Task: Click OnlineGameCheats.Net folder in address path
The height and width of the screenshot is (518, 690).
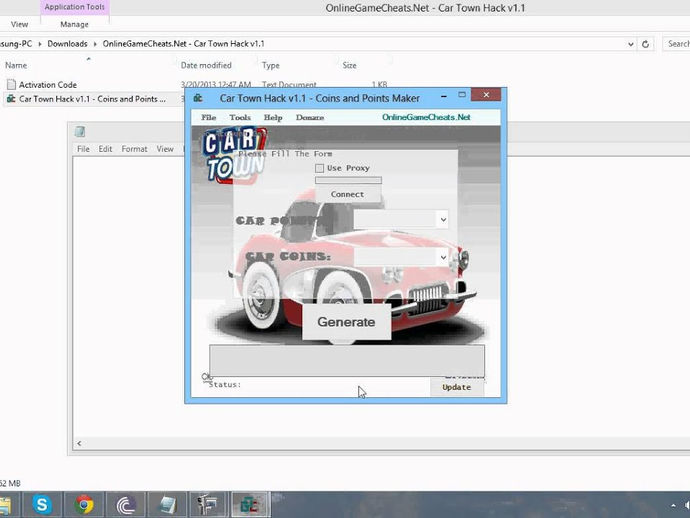Action: pos(184,44)
